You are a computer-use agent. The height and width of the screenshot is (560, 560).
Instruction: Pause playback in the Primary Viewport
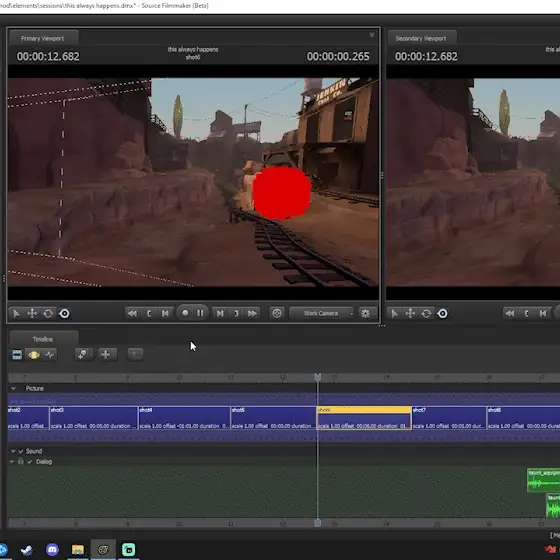click(x=200, y=313)
